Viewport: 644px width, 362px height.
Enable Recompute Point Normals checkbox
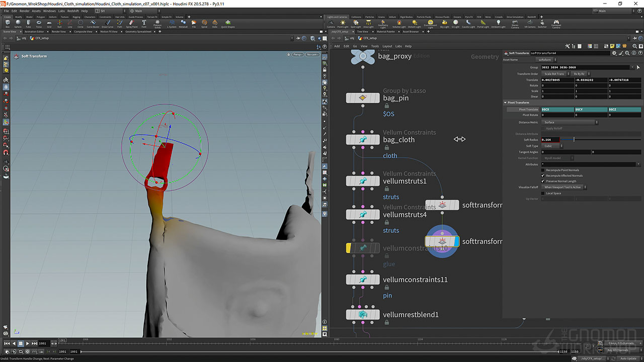pos(543,170)
